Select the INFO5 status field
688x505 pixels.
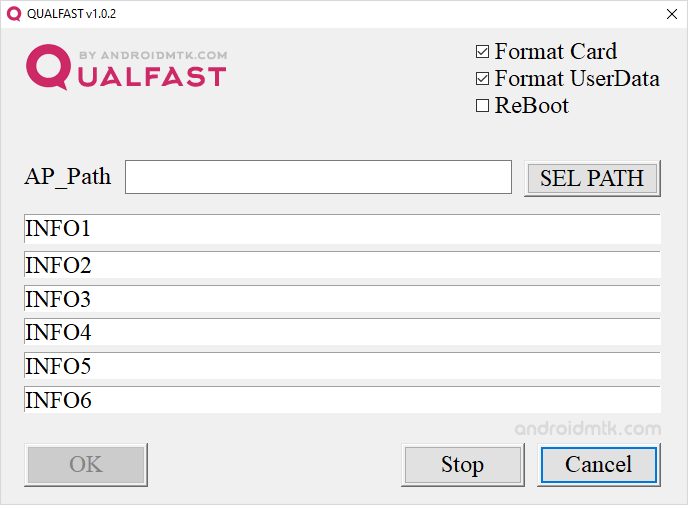coord(342,366)
